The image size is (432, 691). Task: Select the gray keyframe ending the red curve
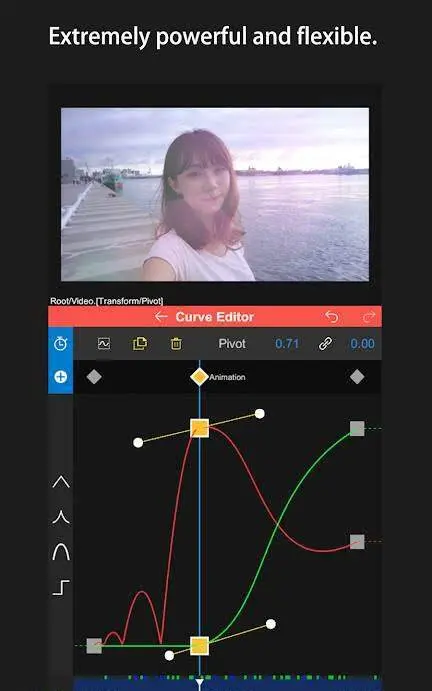(x=357, y=542)
